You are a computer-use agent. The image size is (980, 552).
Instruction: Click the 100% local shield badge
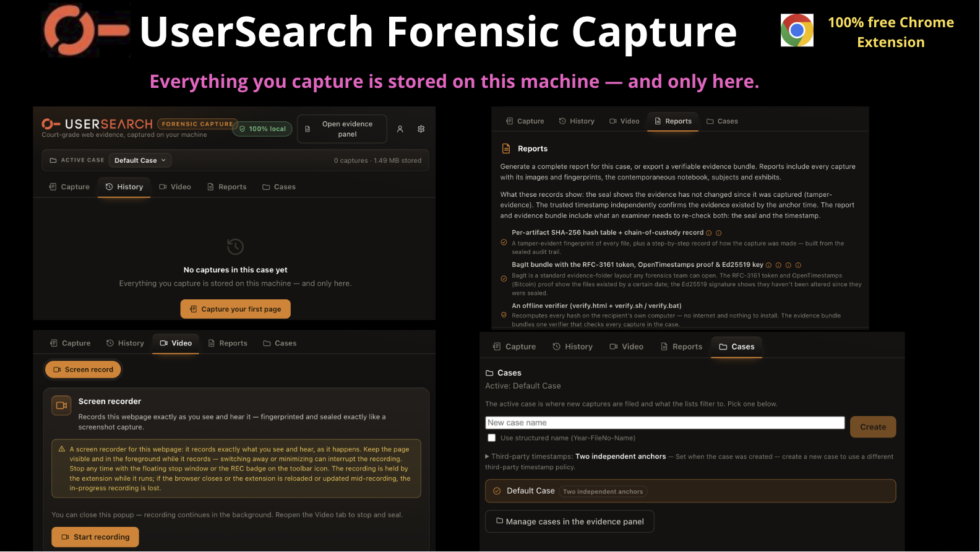(x=263, y=129)
